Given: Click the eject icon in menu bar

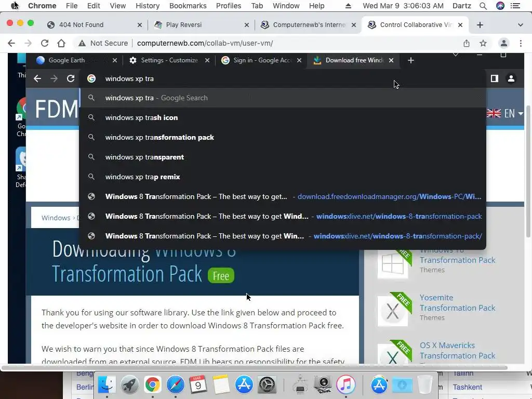Looking at the screenshot, I should click(348, 6).
